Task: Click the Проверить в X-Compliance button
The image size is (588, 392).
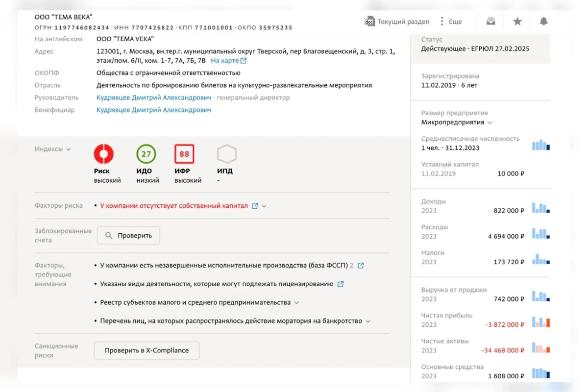Action: 147,350
